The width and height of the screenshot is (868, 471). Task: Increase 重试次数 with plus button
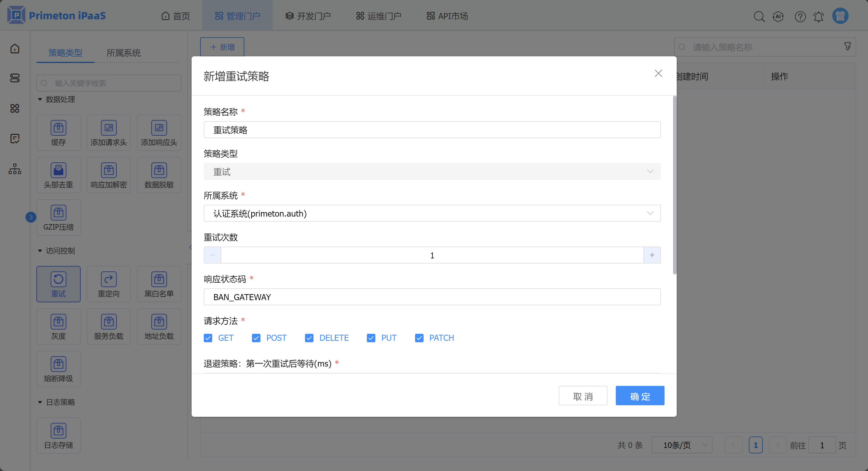[x=652, y=255]
